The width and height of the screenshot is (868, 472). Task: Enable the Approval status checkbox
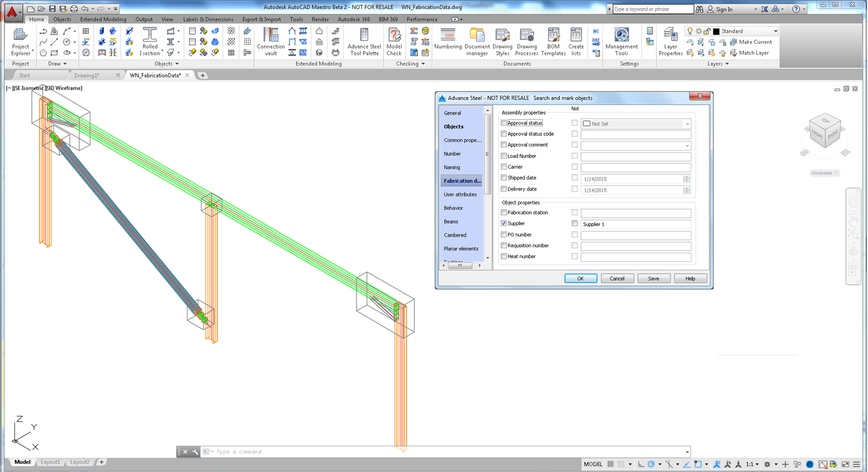pos(504,123)
